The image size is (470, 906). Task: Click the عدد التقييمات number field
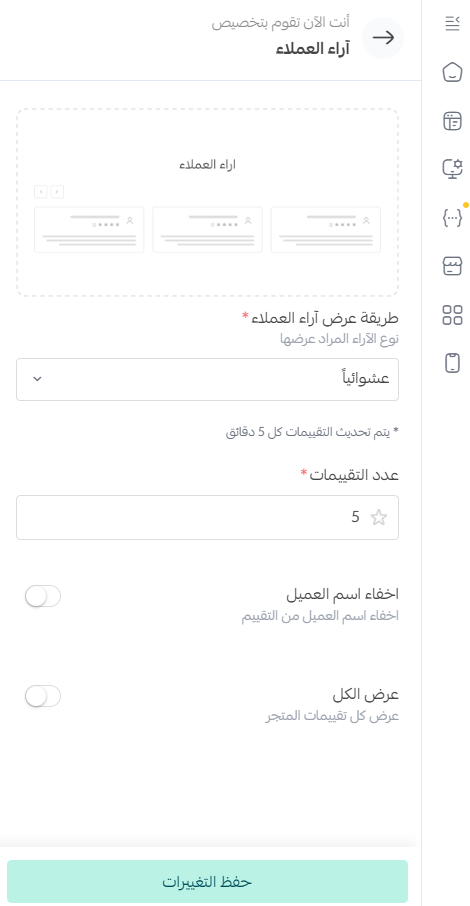[207, 517]
